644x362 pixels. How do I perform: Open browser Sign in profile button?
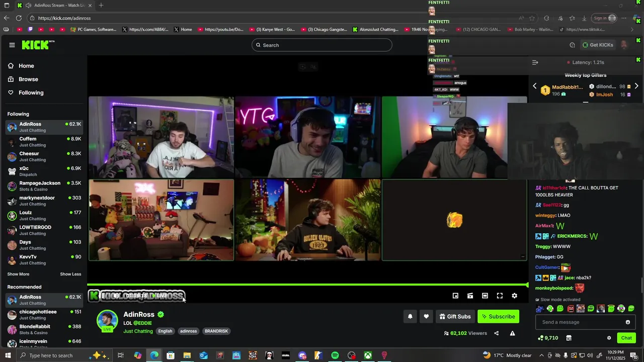click(604, 18)
